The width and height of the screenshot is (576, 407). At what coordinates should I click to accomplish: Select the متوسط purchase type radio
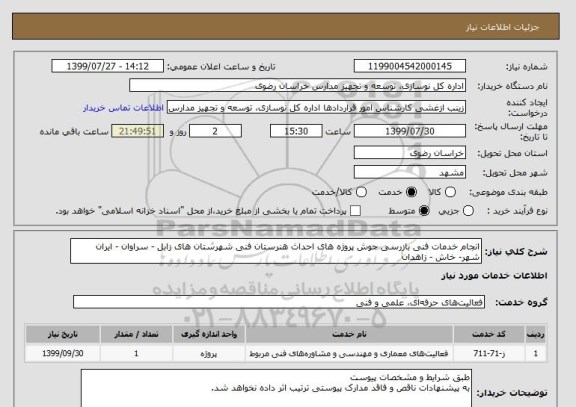pos(424,211)
